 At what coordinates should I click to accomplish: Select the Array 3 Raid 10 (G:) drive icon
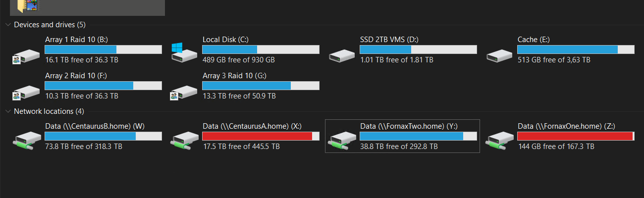point(183,91)
